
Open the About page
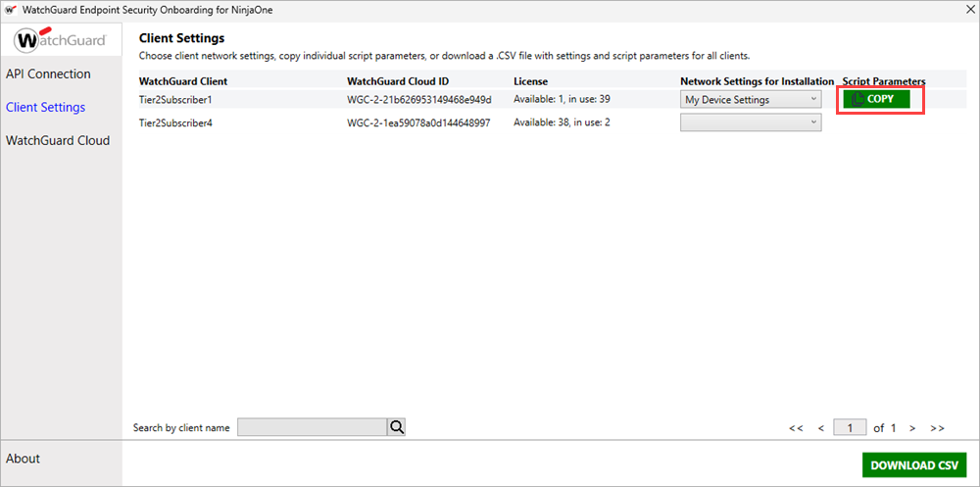23,459
